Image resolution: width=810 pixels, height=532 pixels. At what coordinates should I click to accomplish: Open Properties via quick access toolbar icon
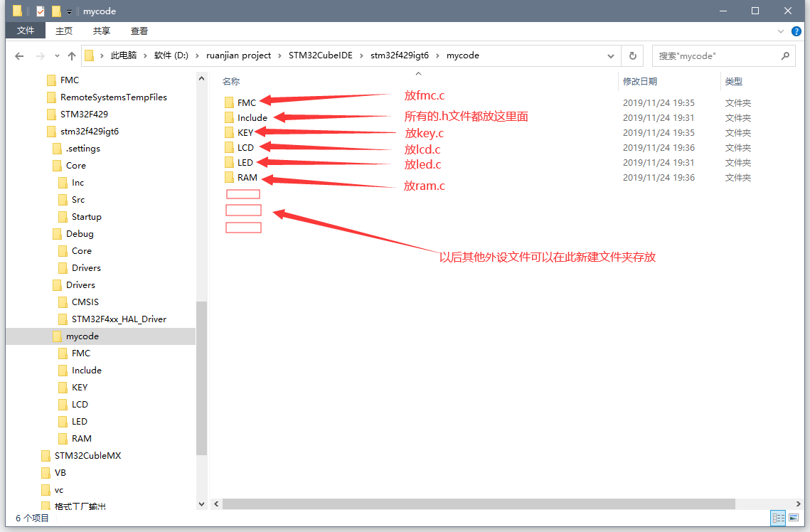tap(40, 11)
